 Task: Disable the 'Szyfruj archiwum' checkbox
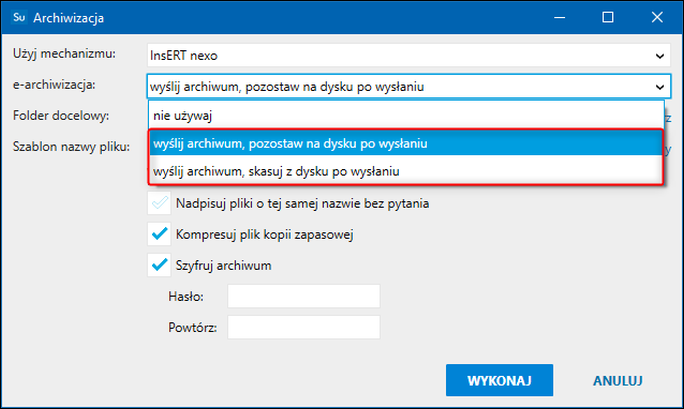(159, 265)
